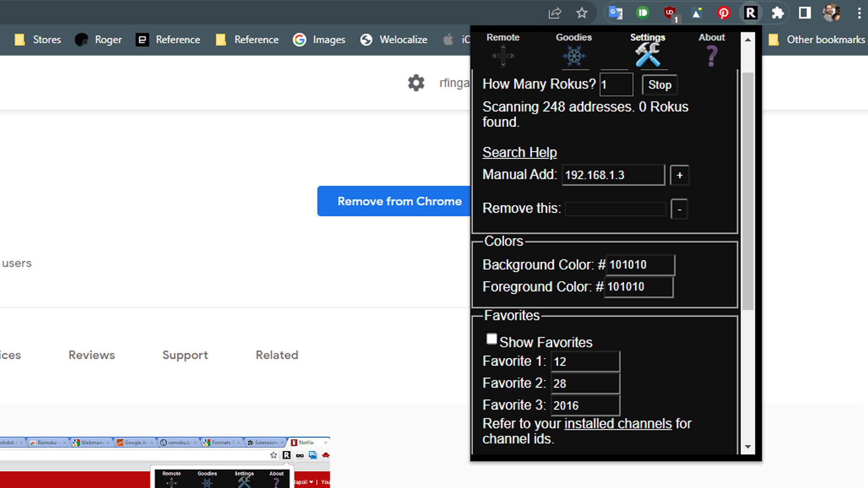Click the Background Color hex field
Viewport: 868px width, 488px height.
point(640,265)
